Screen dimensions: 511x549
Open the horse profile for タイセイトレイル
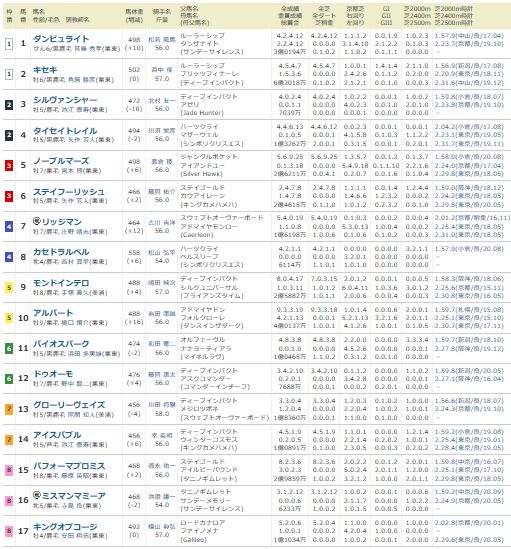pyautogui.click(x=65, y=131)
